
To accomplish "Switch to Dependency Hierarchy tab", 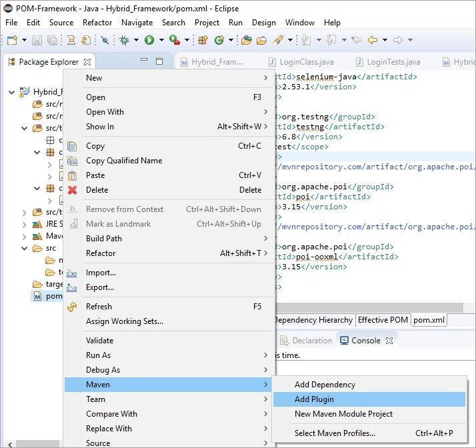I will tap(314, 320).
